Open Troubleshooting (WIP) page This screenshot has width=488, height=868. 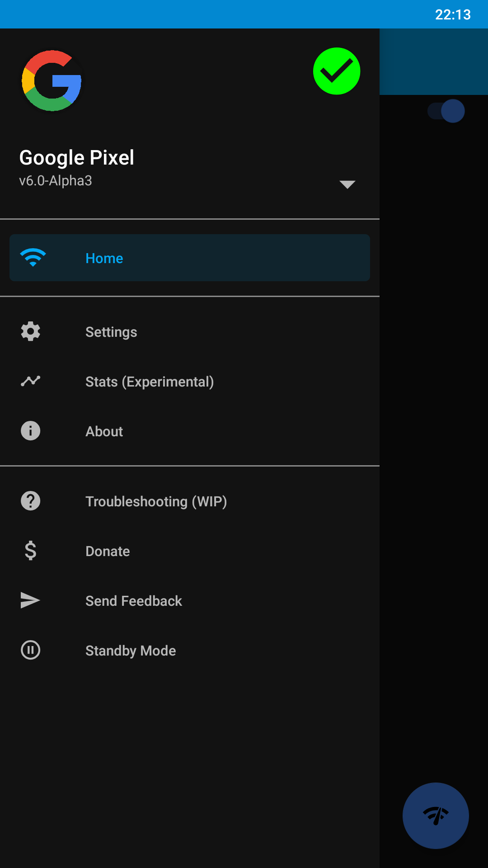tap(156, 501)
